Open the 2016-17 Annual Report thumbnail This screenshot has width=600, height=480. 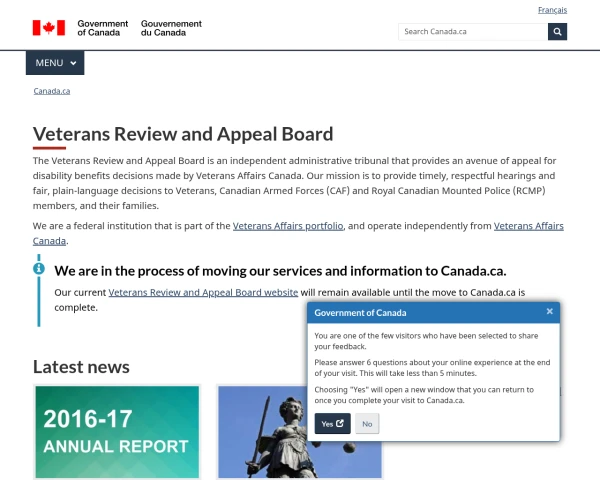pyautogui.click(x=116, y=432)
